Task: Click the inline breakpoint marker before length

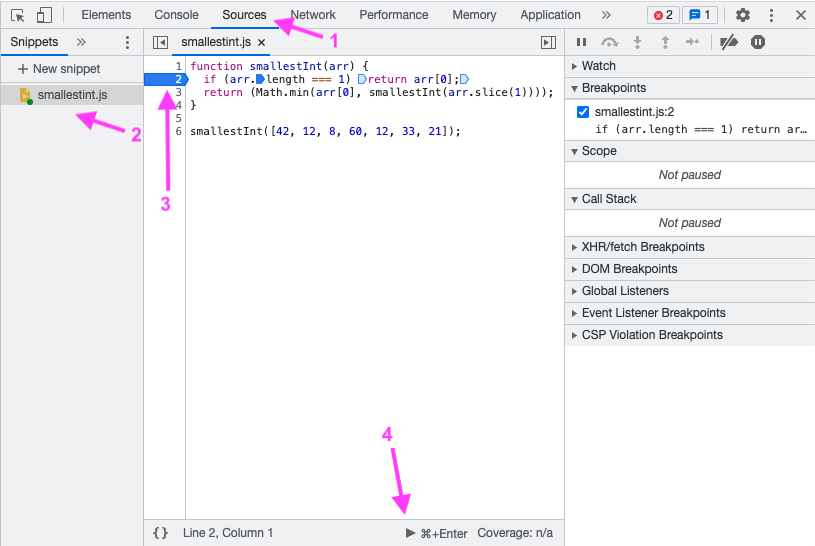Action: click(260, 79)
